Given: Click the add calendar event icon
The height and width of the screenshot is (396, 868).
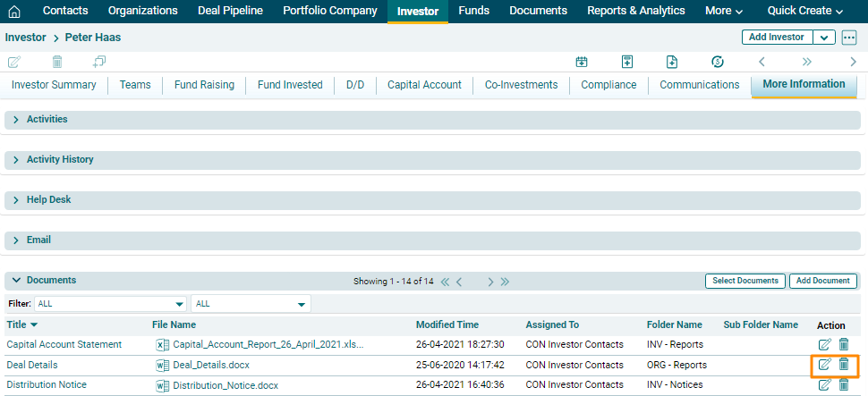Looking at the screenshot, I should pos(582,62).
